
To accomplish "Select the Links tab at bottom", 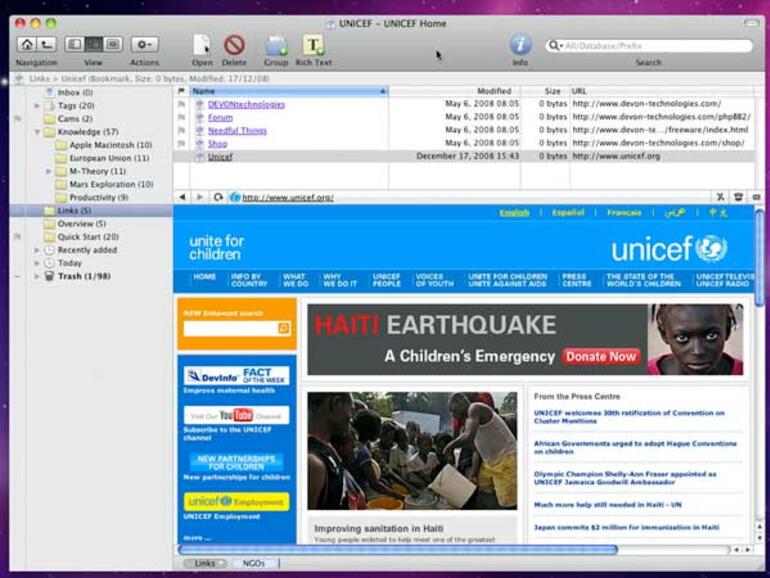I will 204,563.
